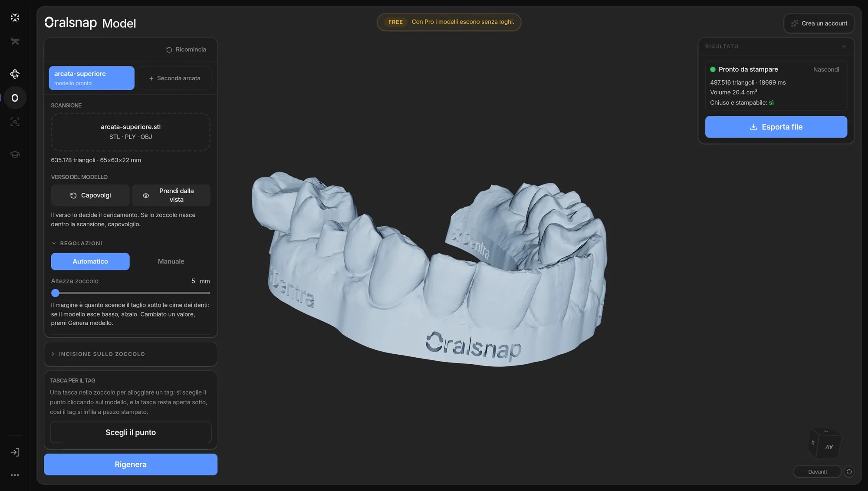Click the Altezza zoccolo slider handle
This screenshot has height=491, width=868.
[x=55, y=293]
